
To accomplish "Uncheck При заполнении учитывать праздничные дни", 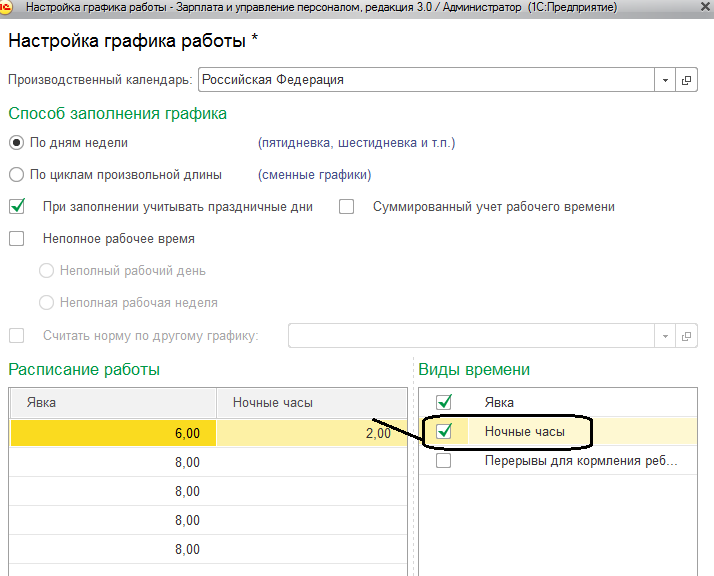I will [x=16, y=207].
